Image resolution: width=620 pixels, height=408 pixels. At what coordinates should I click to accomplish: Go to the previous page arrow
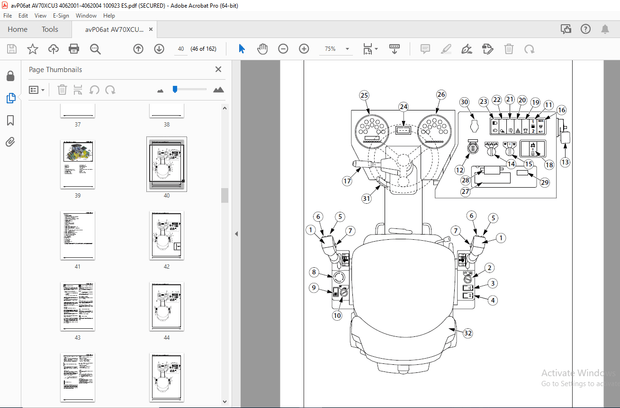point(138,49)
